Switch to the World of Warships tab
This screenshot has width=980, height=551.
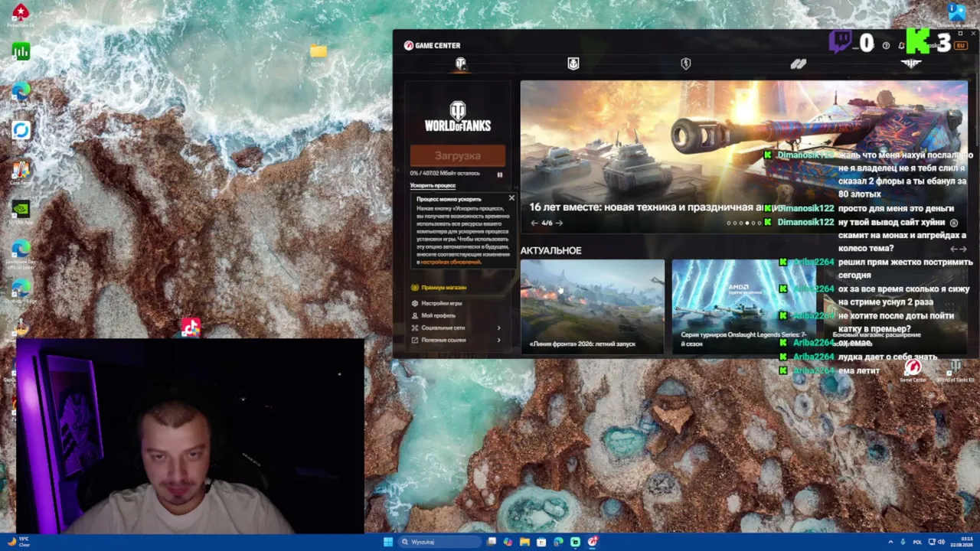pyautogui.click(x=573, y=64)
